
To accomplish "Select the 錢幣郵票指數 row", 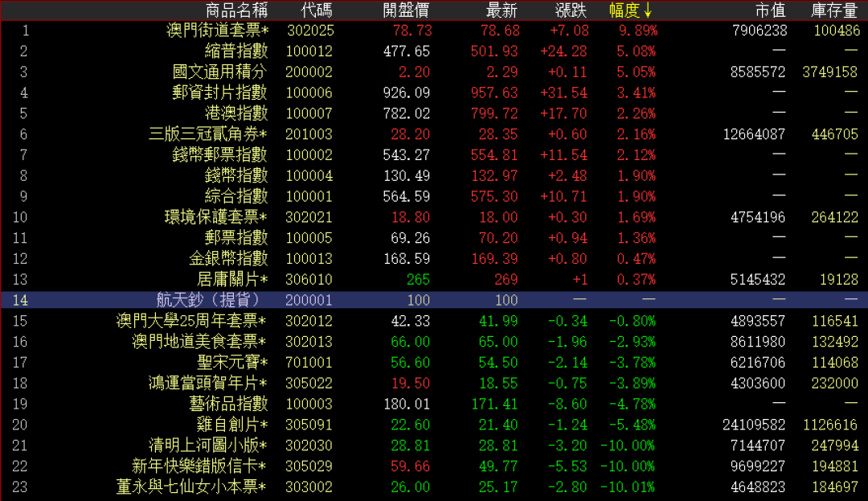I will click(434, 155).
